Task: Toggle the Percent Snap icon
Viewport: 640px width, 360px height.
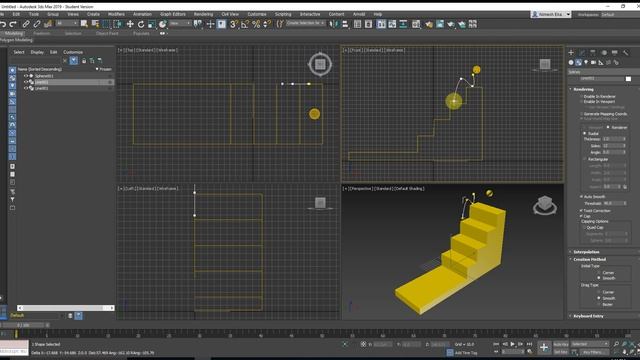Action: click(x=256, y=24)
